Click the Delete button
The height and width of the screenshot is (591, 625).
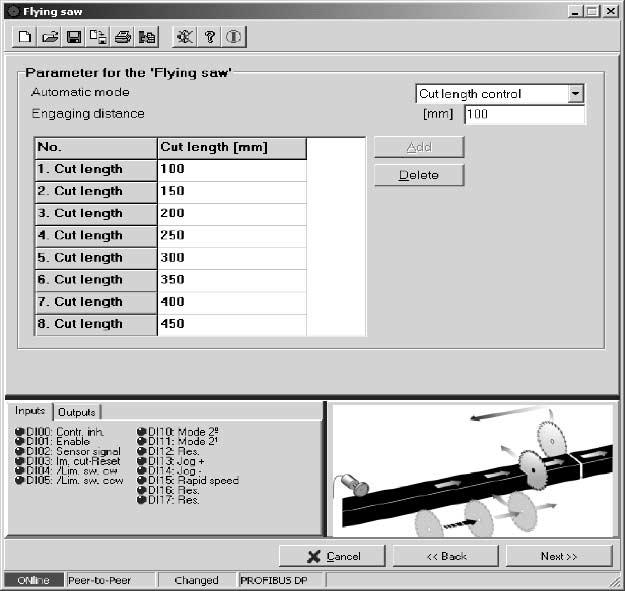419,175
